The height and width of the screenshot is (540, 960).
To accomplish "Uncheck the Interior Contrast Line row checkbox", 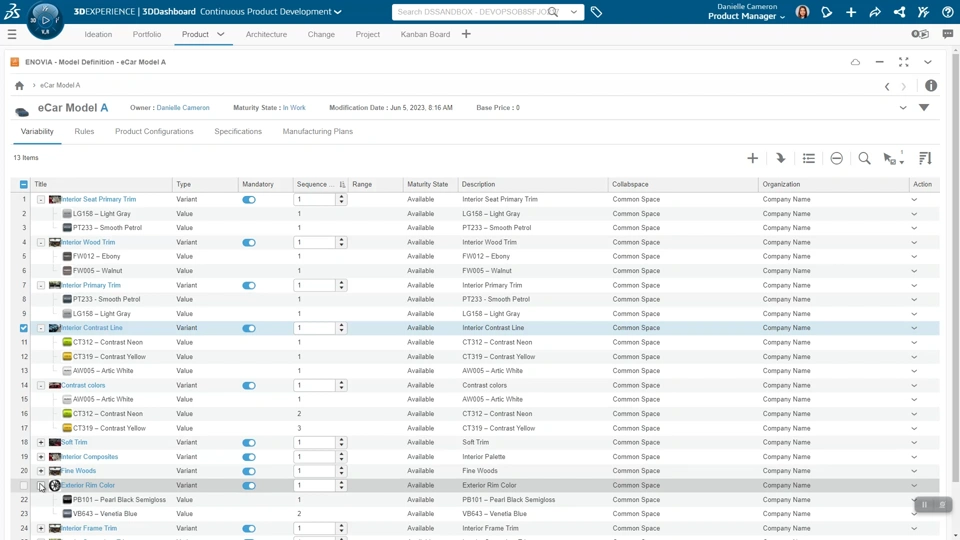I will click(x=24, y=328).
